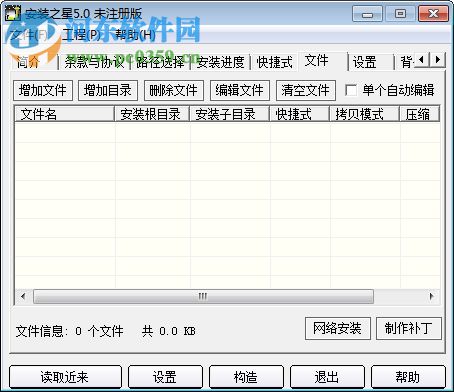Click the horizontal scrollbar right arrow

coord(432,296)
